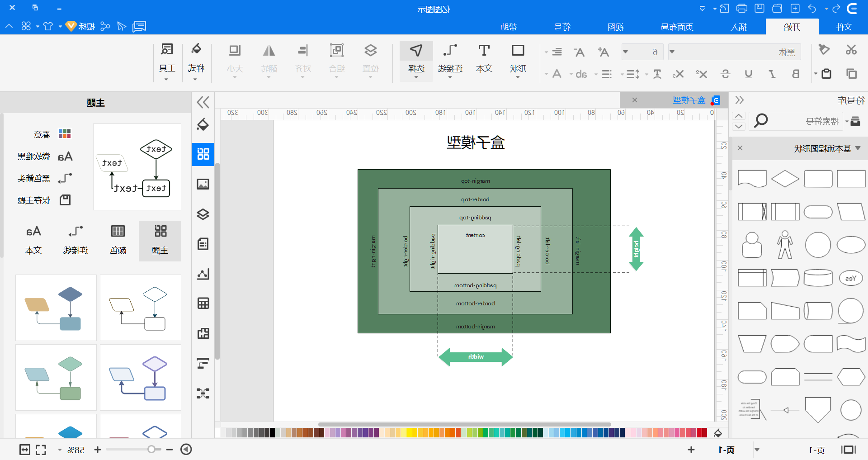This screenshot has height=460, width=868.
Task: Click the Cut scissors icon
Action: pyautogui.click(x=851, y=50)
